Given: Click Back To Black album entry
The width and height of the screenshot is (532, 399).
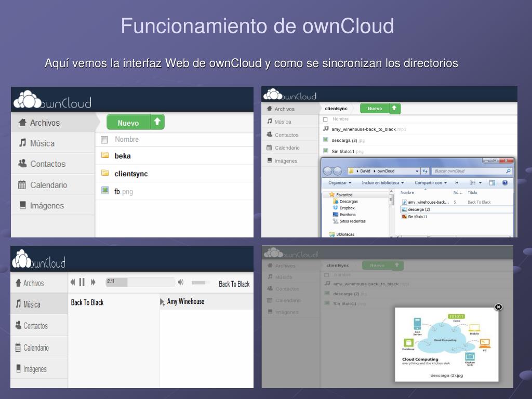Looking at the screenshot, I should pyautogui.click(x=87, y=302).
